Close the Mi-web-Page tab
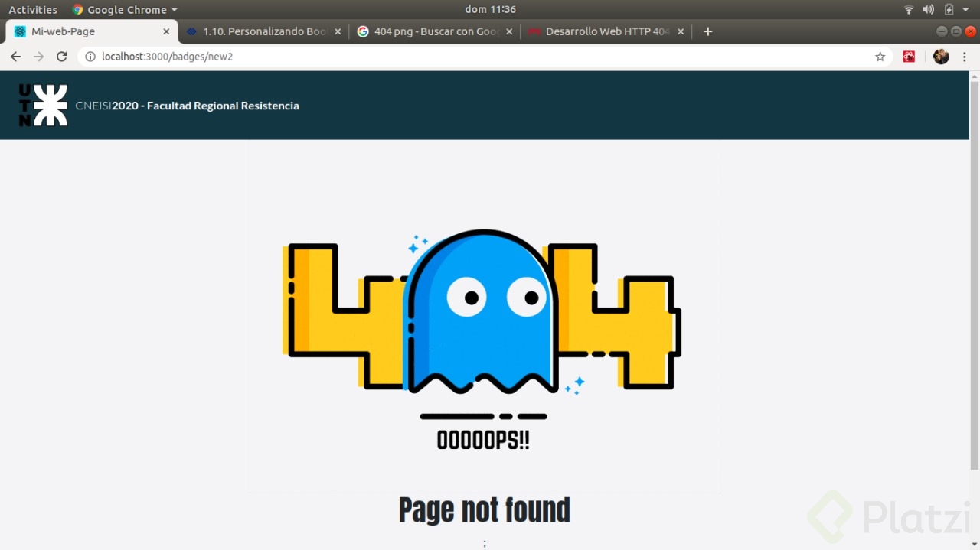 [x=166, y=31]
